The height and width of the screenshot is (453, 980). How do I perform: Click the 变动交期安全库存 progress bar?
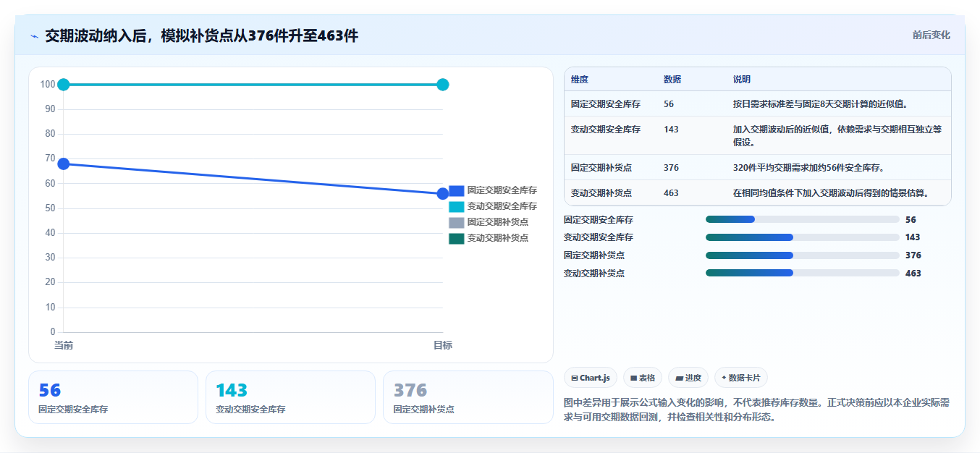coord(802,237)
